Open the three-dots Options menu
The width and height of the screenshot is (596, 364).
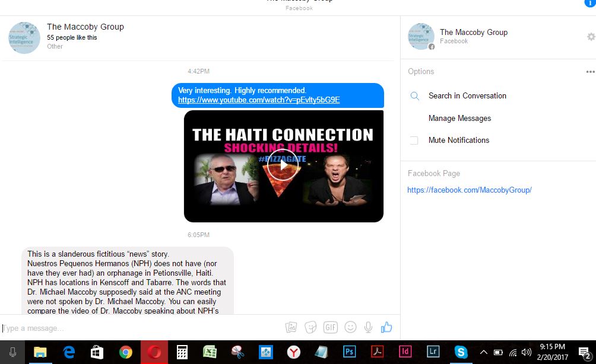pyautogui.click(x=590, y=72)
